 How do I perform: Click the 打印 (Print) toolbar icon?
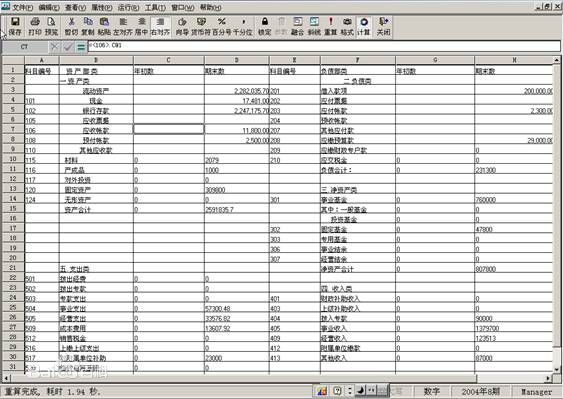(x=35, y=26)
